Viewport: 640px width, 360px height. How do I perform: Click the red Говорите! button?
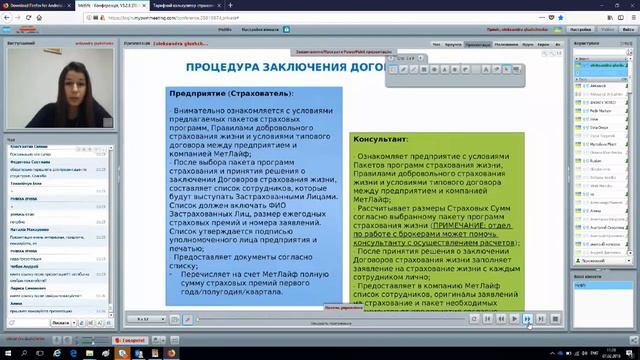point(129,340)
